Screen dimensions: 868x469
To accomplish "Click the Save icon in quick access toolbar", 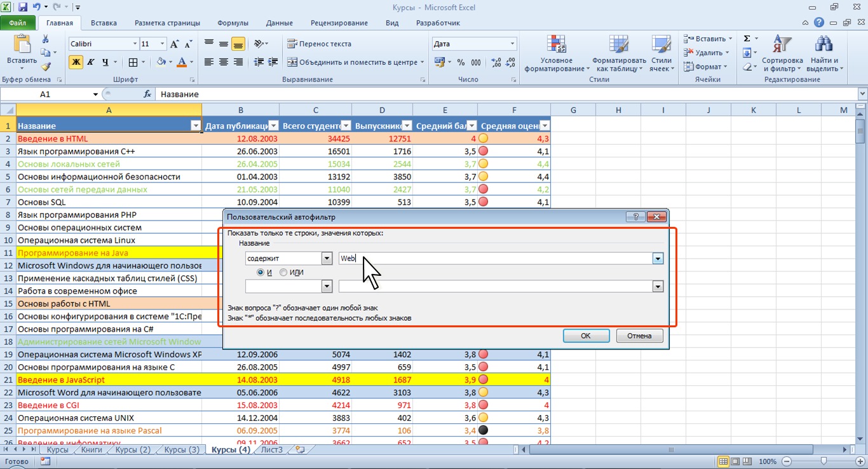I will pyautogui.click(x=24, y=8).
